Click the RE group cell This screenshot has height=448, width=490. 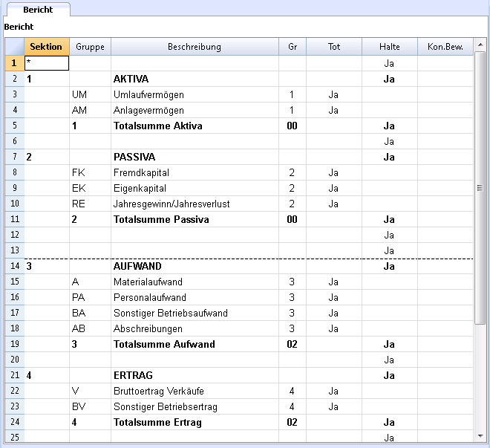coord(90,204)
